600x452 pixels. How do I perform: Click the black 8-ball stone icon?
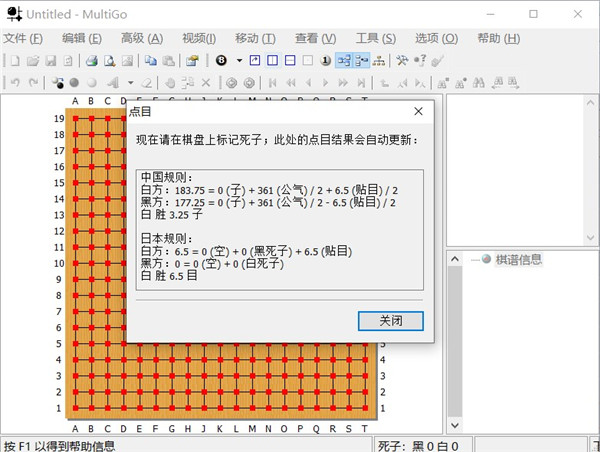(219, 61)
